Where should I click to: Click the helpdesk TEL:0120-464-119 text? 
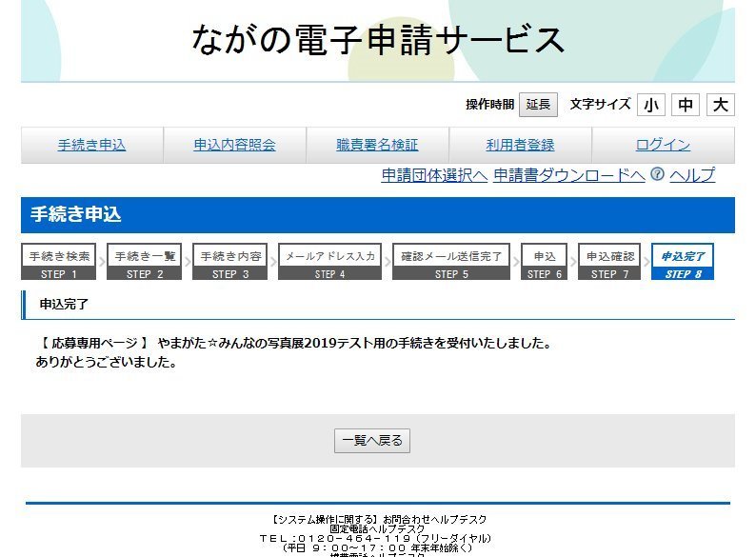[x=375, y=538]
